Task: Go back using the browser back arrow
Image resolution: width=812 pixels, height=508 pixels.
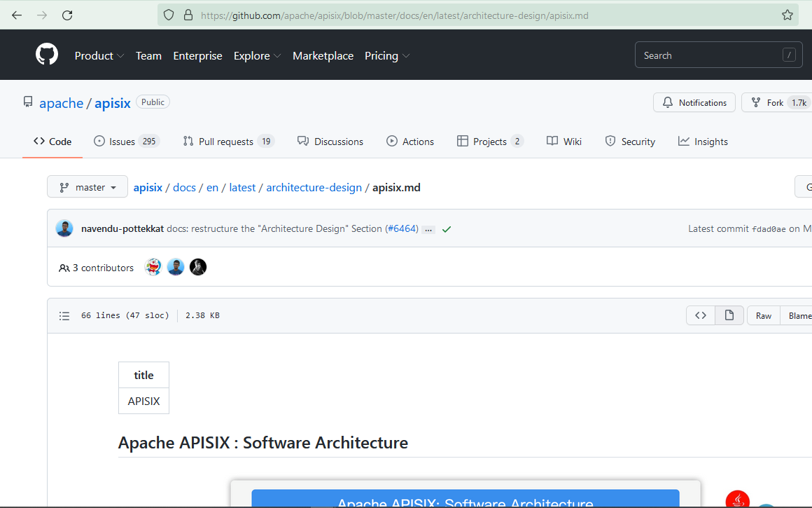Action: pyautogui.click(x=17, y=15)
